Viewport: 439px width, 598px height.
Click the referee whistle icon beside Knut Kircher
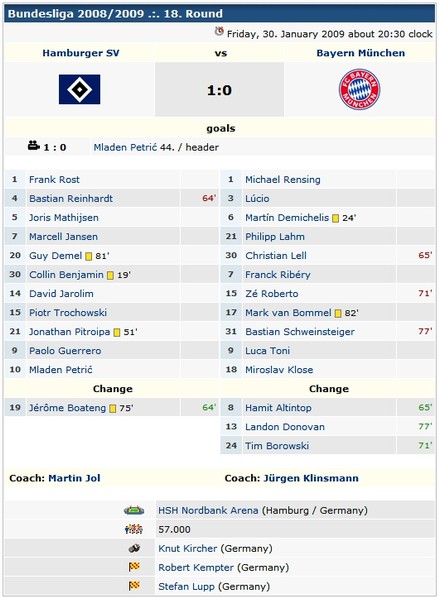[134, 548]
